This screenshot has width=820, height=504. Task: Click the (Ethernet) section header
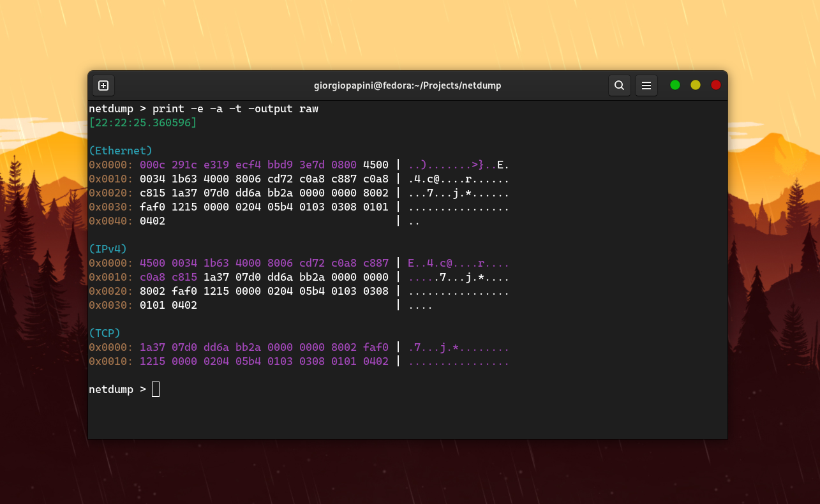coord(121,151)
